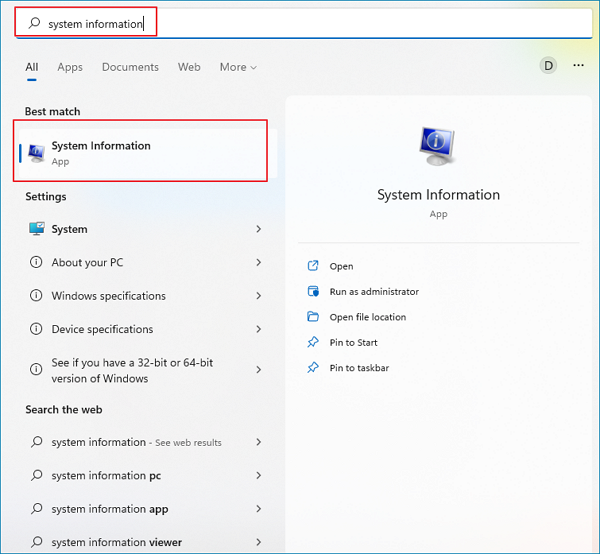
Task: Switch to the Documents filter tab
Action: tap(130, 67)
